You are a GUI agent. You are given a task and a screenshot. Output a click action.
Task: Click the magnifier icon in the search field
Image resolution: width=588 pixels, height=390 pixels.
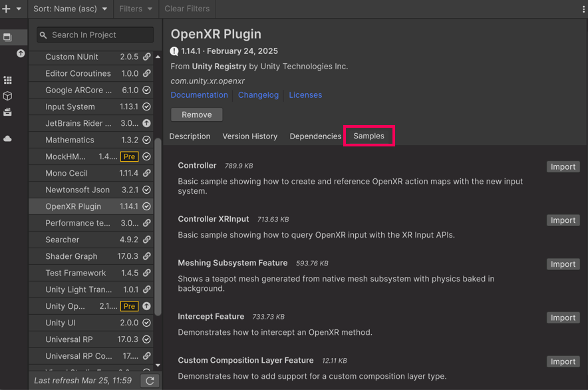[x=43, y=34]
